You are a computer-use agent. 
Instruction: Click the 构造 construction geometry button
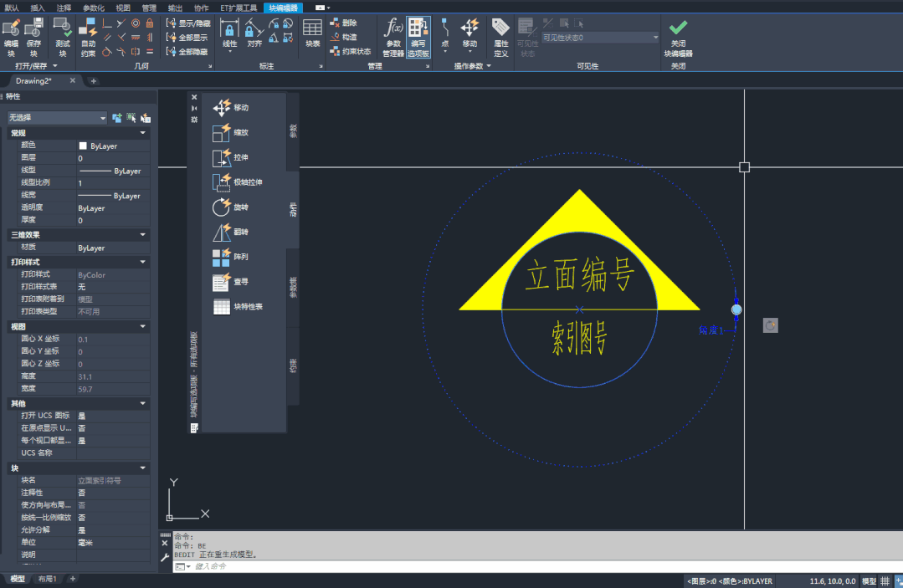[x=344, y=37]
